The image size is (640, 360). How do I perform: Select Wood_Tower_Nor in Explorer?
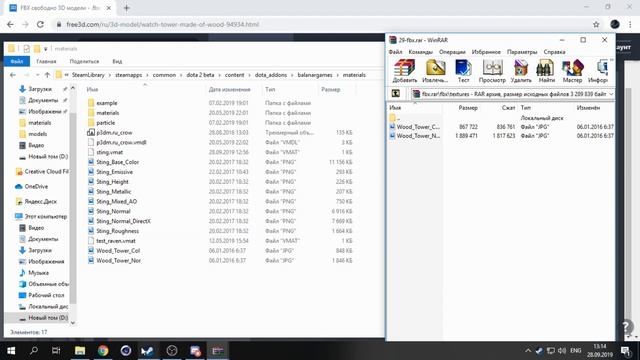pos(118,260)
